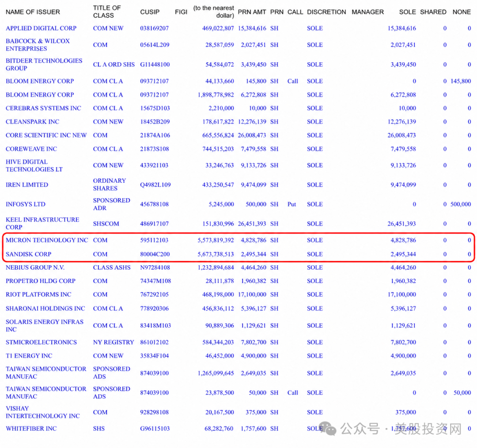Click value 1,265,099,645 for Taiwan Semiconductor
The width and height of the screenshot is (477, 448).
click(216, 373)
